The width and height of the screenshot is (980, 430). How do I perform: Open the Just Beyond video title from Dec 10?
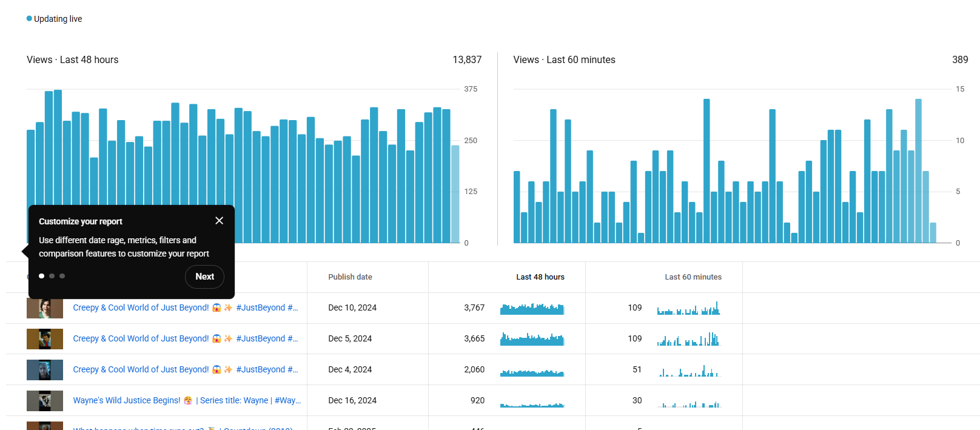pyautogui.click(x=185, y=308)
